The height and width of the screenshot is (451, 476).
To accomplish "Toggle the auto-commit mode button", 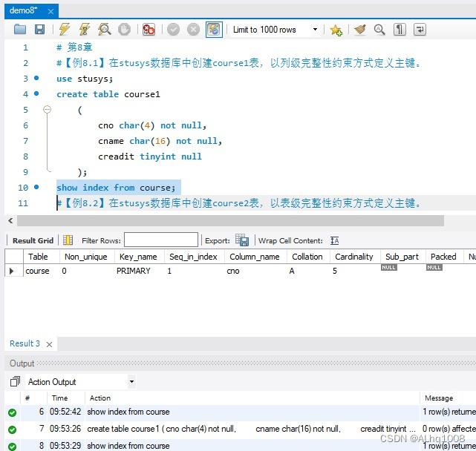I will tap(214, 30).
